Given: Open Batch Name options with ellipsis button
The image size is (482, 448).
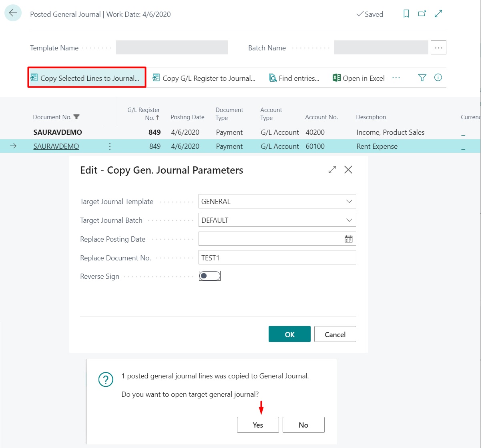Looking at the screenshot, I should pos(438,47).
